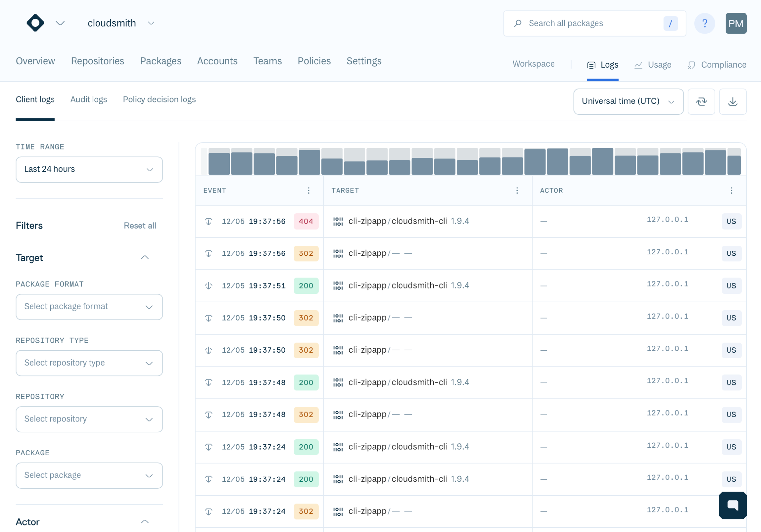Click the 200 badge in the 19:37:51 row

pyautogui.click(x=306, y=286)
